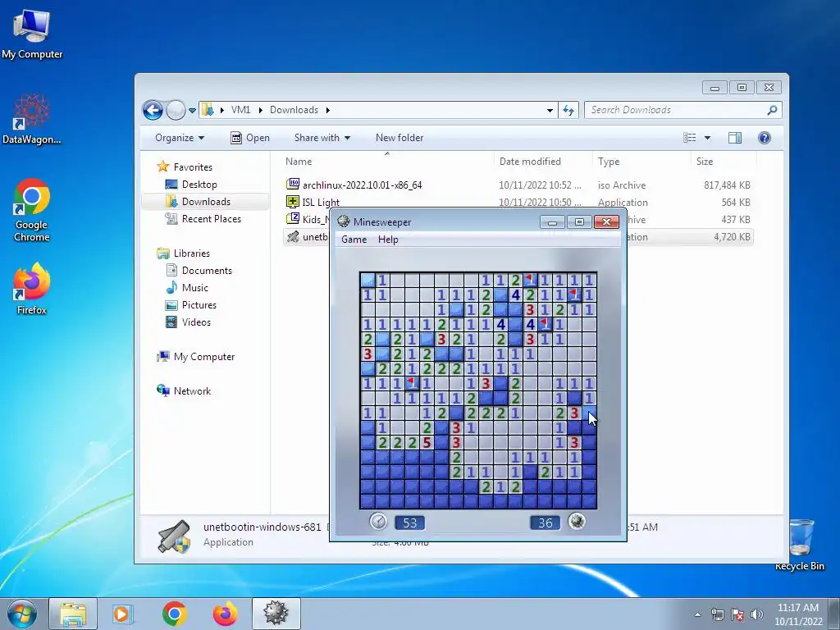
Task: Open the Organize dropdown menu
Action: pos(180,138)
